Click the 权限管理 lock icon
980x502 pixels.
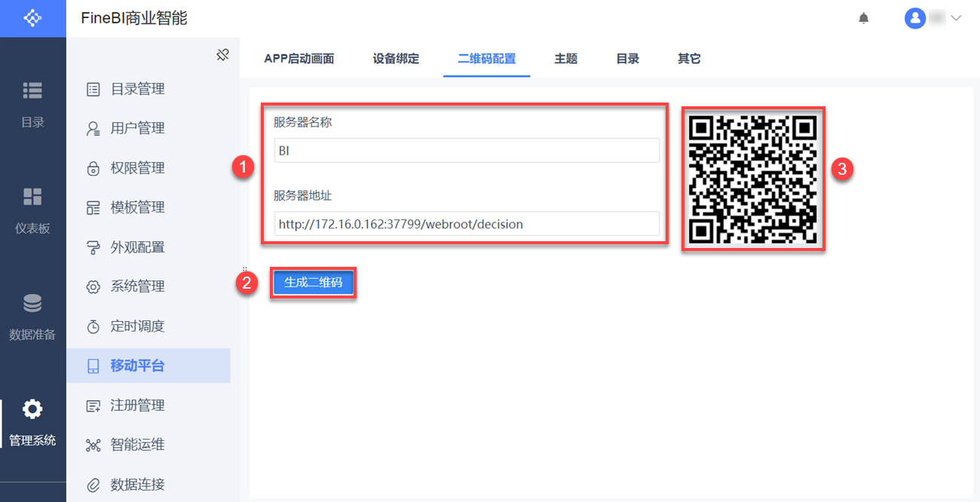click(x=93, y=168)
